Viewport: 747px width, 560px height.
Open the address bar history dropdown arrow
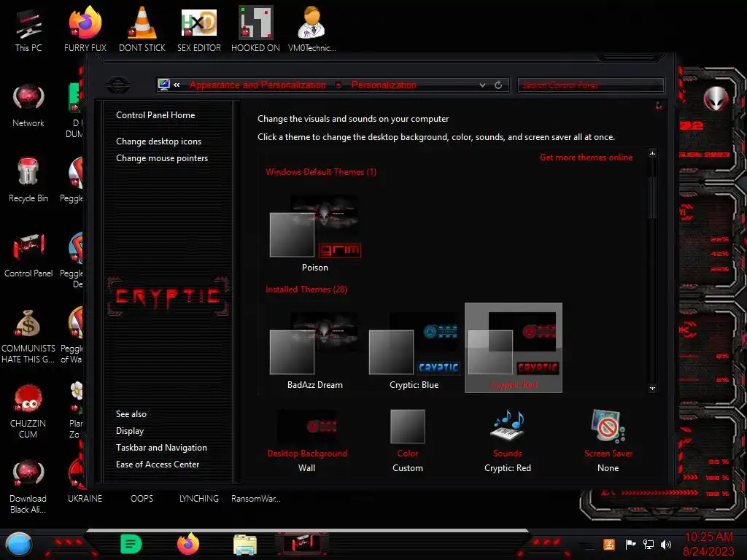(x=483, y=85)
